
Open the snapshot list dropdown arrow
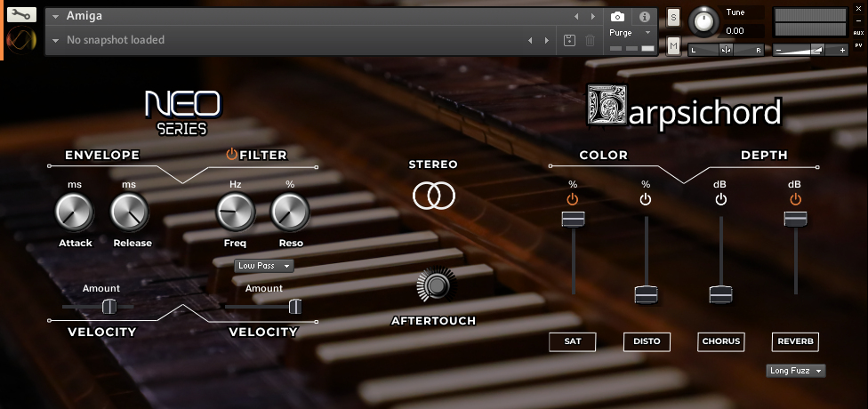tap(55, 40)
